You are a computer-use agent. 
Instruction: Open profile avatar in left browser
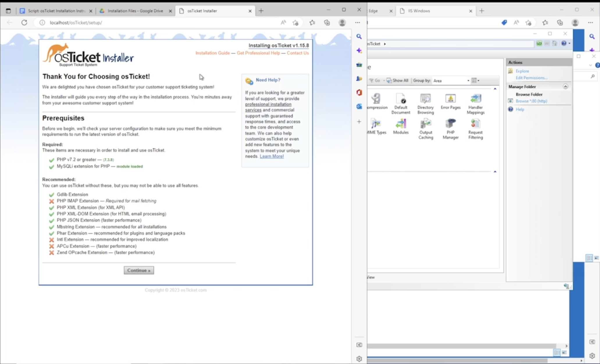[342, 23]
